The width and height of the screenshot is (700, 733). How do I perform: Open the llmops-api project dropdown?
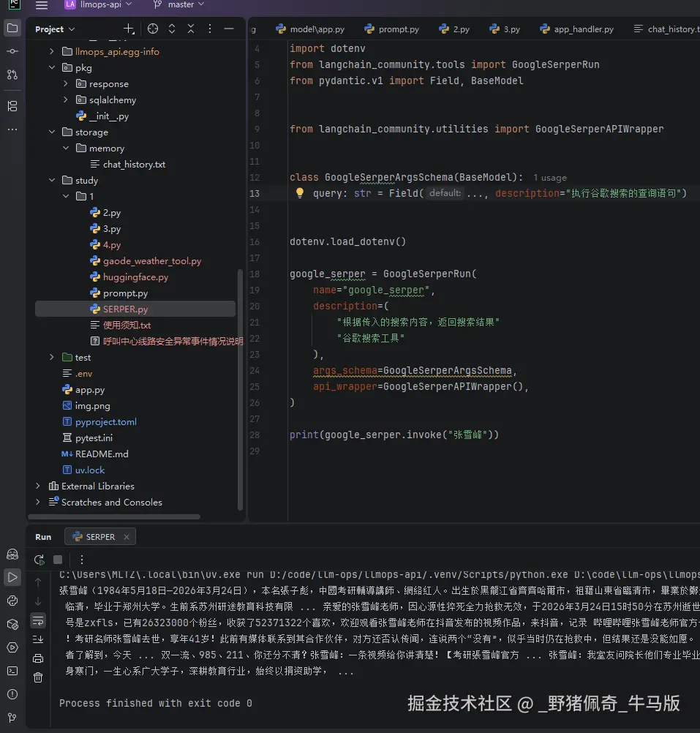coord(99,5)
